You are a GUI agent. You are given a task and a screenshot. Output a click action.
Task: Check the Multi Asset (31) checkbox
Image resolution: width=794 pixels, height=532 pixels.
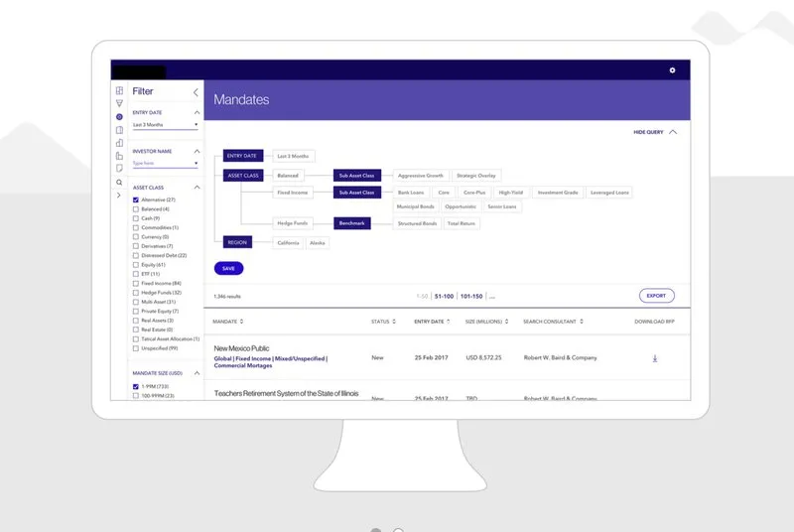tap(136, 302)
